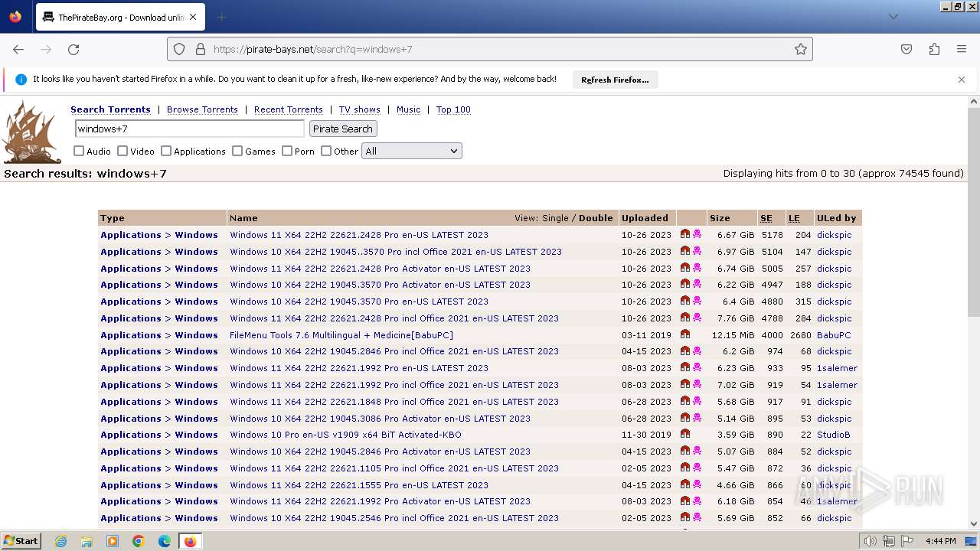Screen dimensions: 980x551
Task: Click The Pirate Bay ship logo
Action: [x=32, y=132]
